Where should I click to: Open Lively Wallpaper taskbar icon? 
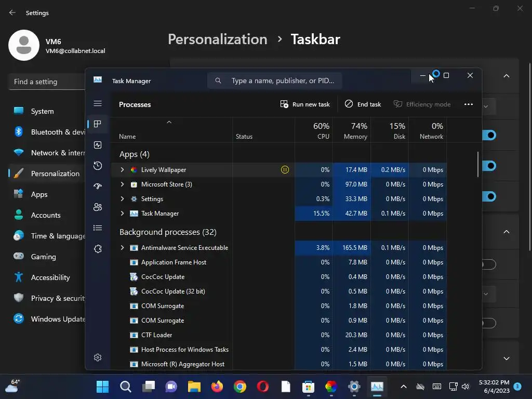point(331,387)
